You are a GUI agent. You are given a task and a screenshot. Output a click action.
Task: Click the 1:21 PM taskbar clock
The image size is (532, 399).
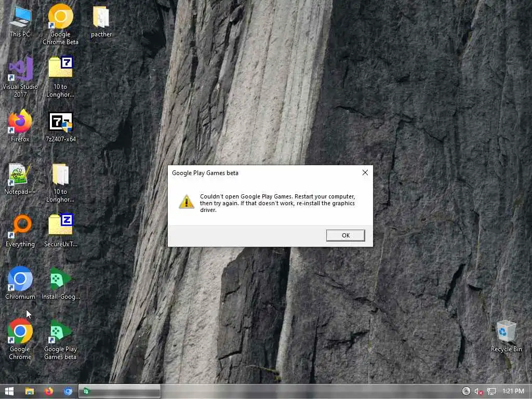513,391
